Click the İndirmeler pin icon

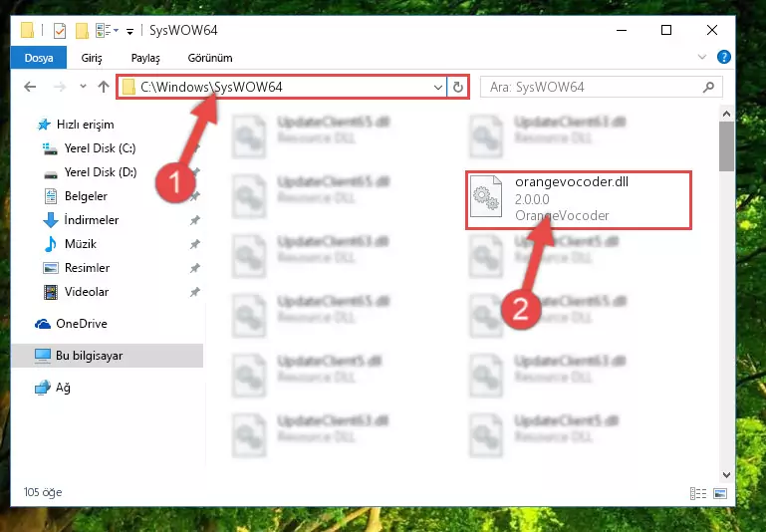(x=195, y=220)
